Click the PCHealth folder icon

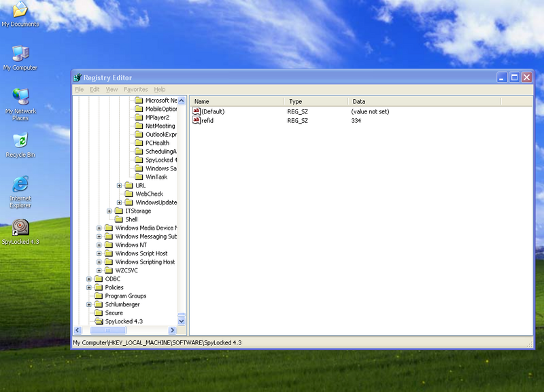pyautogui.click(x=139, y=143)
